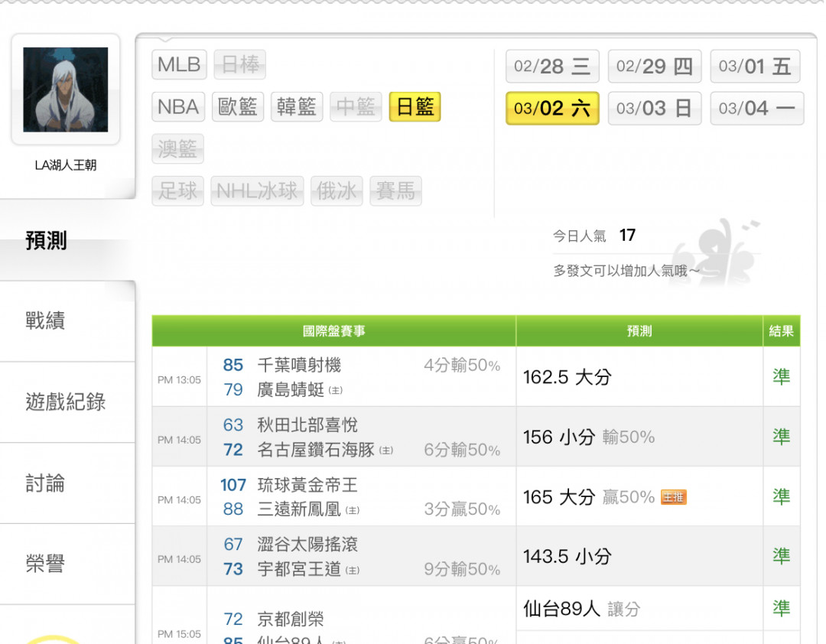The width and height of the screenshot is (826, 644).
Task: Switch date to 03/03 日
Action: 655,109
